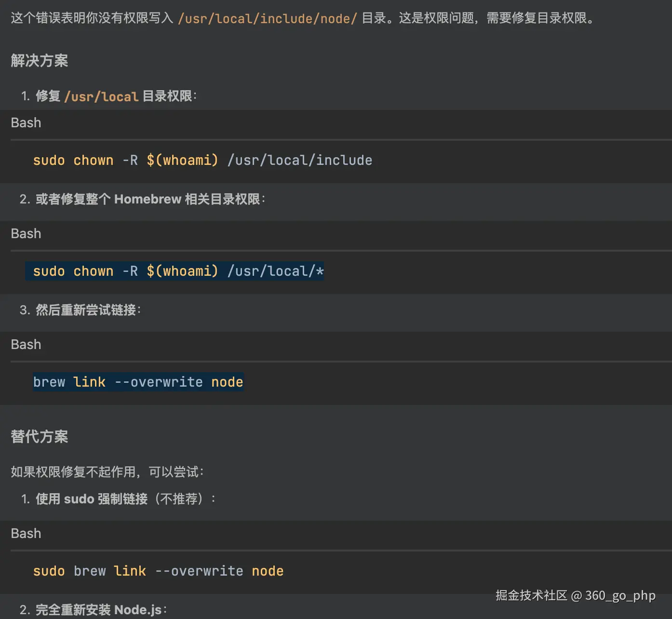The height and width of the screenshot is (619, 672).
Task: Click the sudo brew link --overwrite node command
Action: click(158, 571)
